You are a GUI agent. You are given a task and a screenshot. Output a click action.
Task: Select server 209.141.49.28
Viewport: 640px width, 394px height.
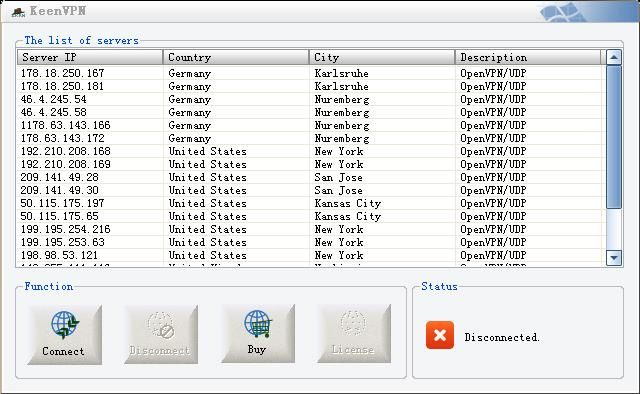click(x=309, y=178)
